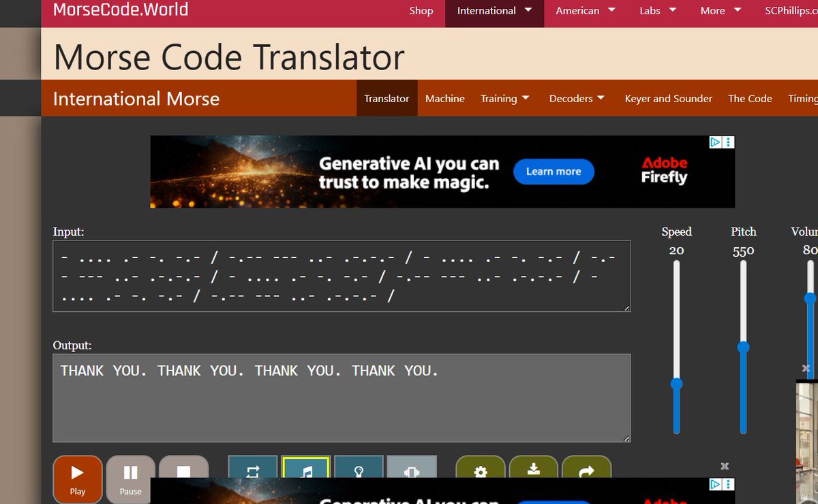
Task: Expand the Labs menu dropdown
Action: [x=658, y=11]
